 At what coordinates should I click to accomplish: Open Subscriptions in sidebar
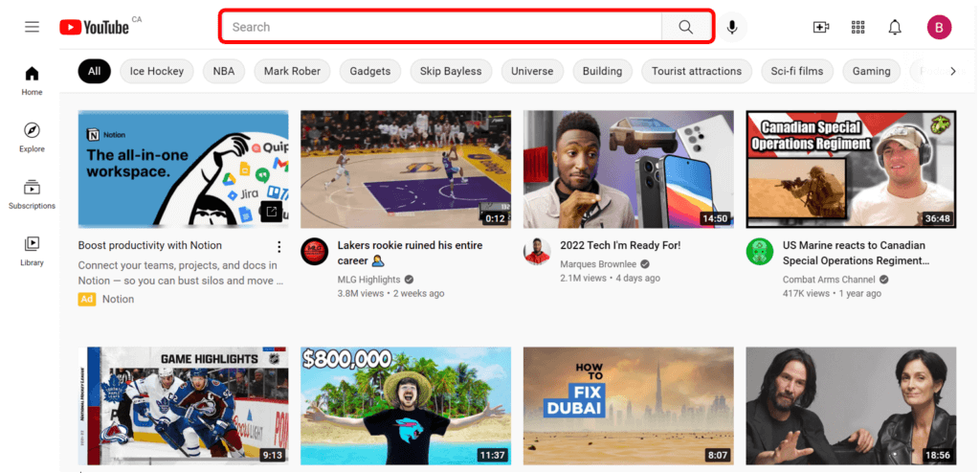click(x=32, y=194)
